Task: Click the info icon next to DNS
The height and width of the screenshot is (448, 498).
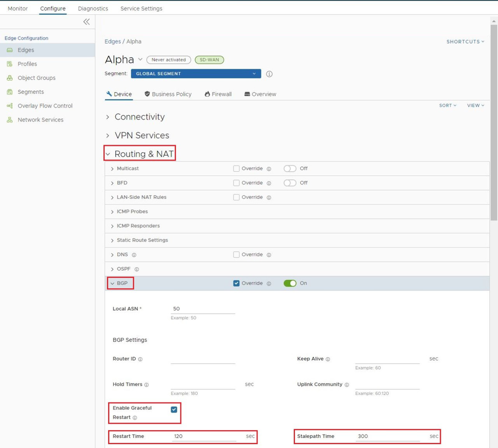Action: [x=133, y=254]
